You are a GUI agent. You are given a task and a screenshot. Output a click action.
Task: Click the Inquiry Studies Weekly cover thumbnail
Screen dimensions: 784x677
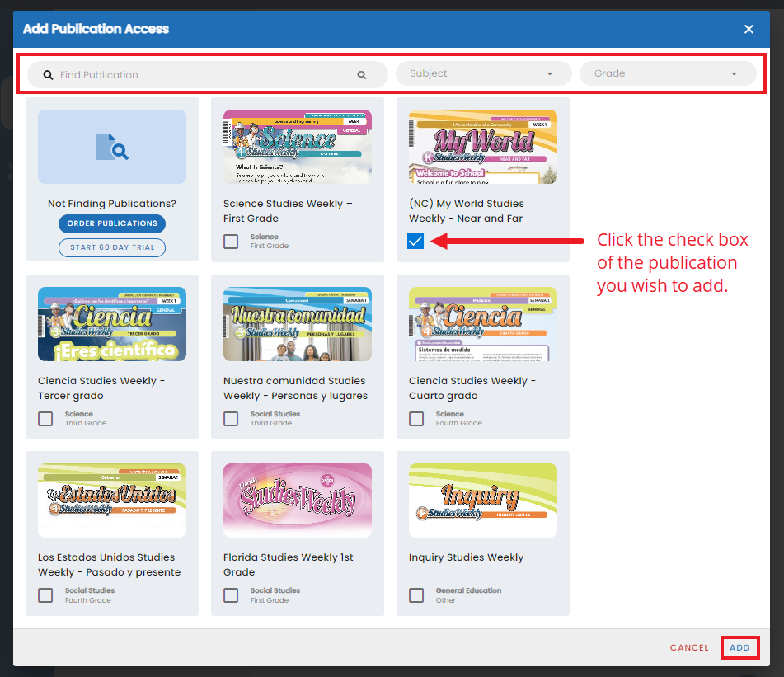pos(483,501)
